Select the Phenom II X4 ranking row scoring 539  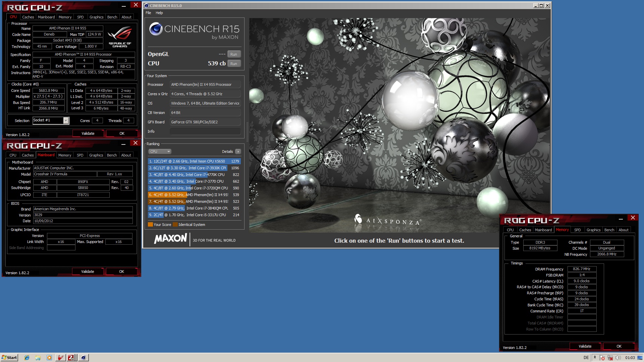[194, 195]
